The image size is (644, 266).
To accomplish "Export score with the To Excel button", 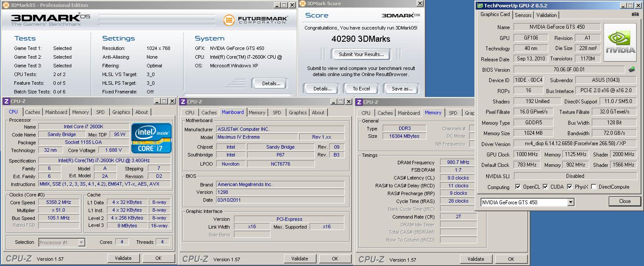I will point(361,89).
